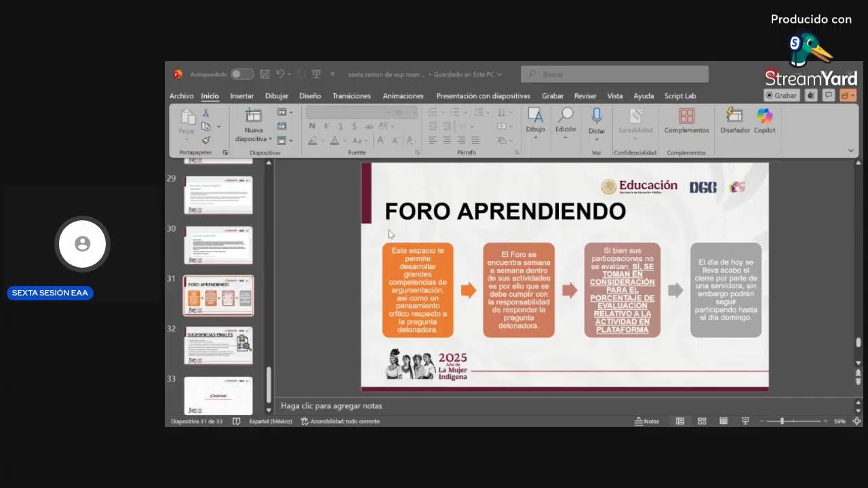Switch to the Insertar tab

click(x=242, y=96)
